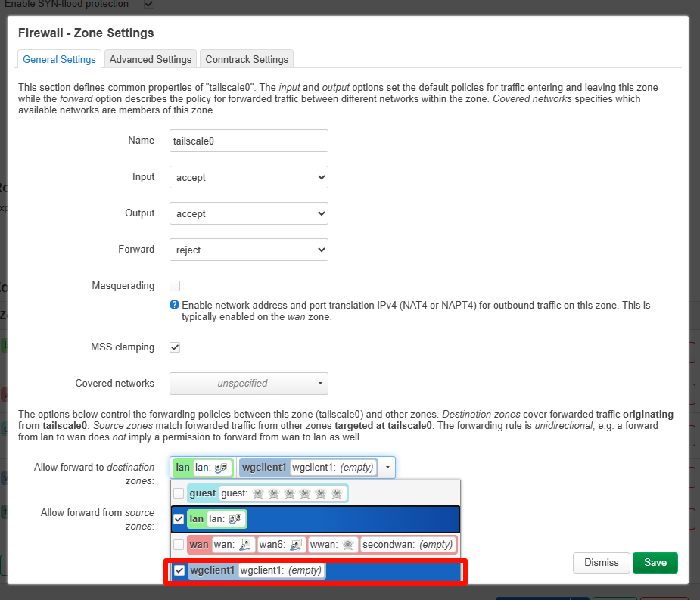This screenshot has height=600, width=700.
Task: Uncheck the wgclient1 zone checkbox
Action: point(179,570)
